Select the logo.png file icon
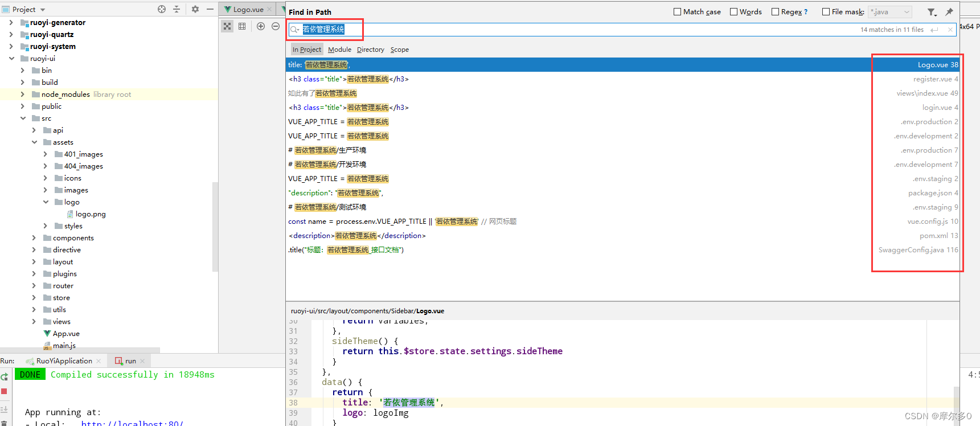The image size is (980, 426). click(70, 214)
